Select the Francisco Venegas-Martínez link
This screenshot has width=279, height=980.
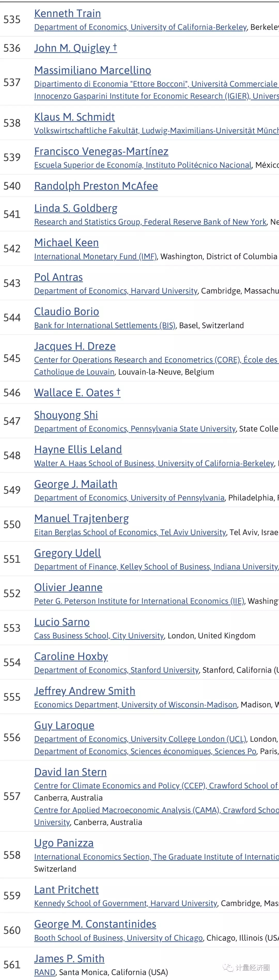pyautogui.click(x=101, y=151)
